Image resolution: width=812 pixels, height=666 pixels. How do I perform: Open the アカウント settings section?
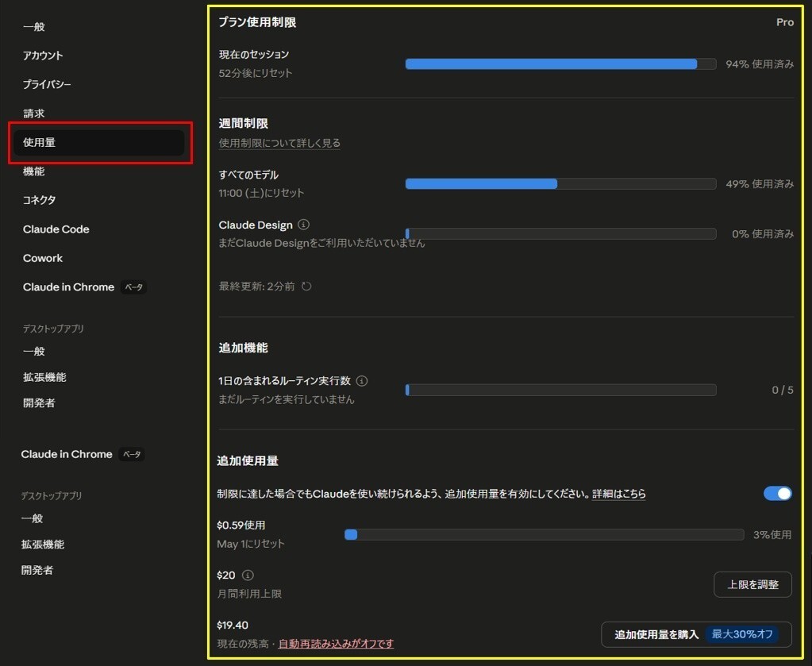[x=42, y=56]
